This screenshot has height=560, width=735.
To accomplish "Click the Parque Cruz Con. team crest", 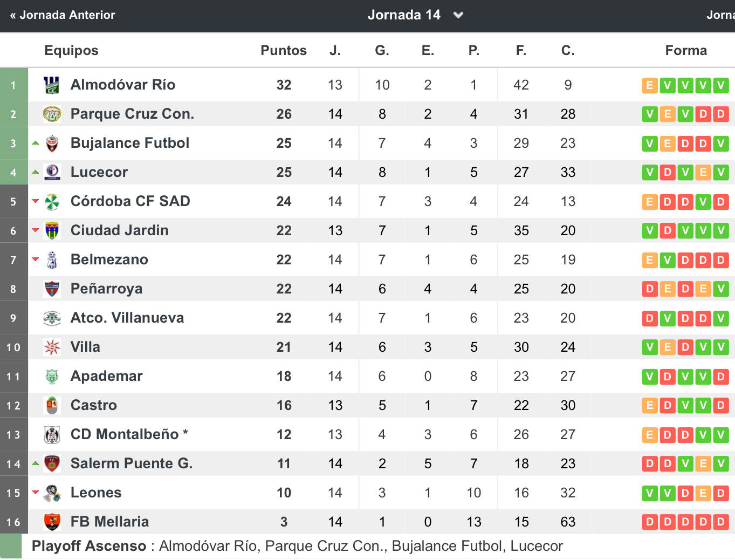I will pyautogui.click(x=52, y=114).
